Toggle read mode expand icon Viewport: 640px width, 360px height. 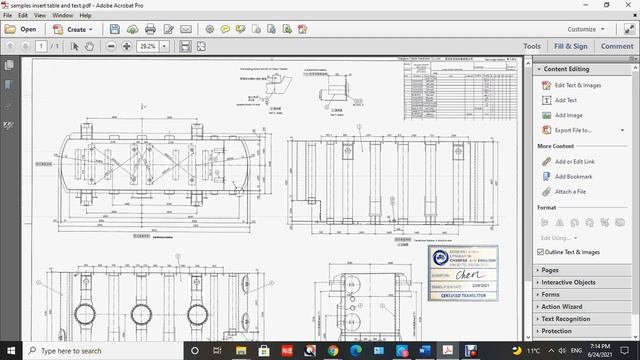pyautogui.click(x=629, y=29)
